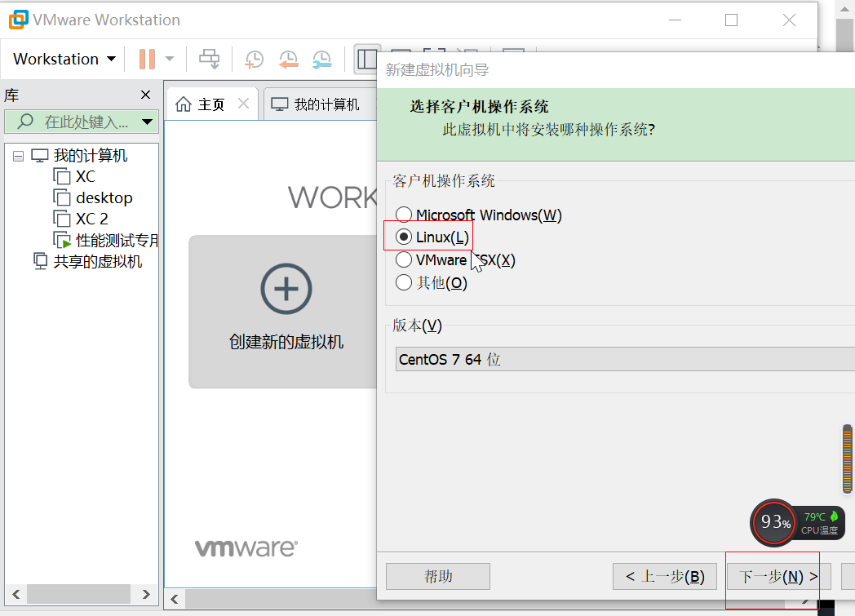Click the 帮助 button

(438, 576)
